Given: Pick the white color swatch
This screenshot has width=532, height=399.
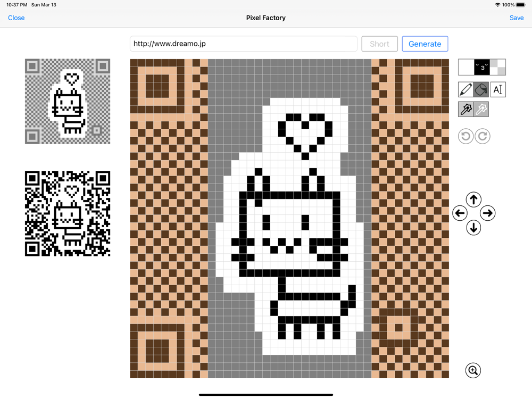Looking at the screenshot, I should tap(466, 67).
